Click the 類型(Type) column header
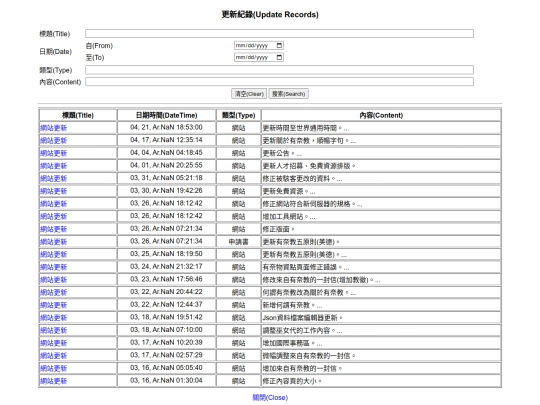 coord(238,115)
